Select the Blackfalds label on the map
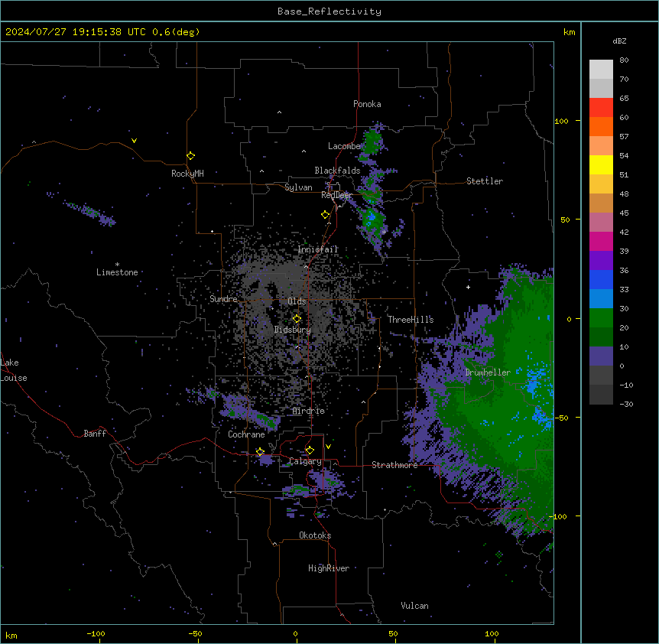Image resolution: width=659 pixels, height=644 pixels. (x=337, y=171)
